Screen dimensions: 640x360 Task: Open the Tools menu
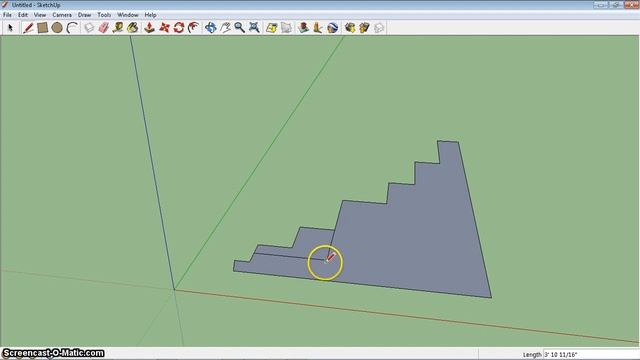(x=104, y=15)
